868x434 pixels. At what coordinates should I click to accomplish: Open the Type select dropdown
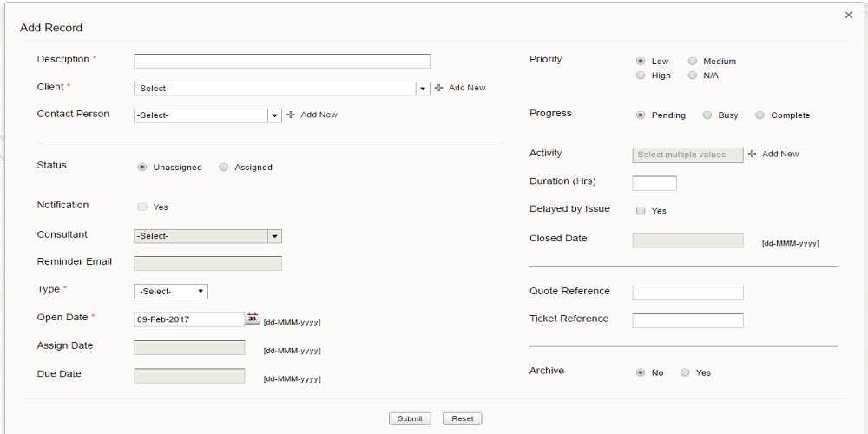[171, 292]
